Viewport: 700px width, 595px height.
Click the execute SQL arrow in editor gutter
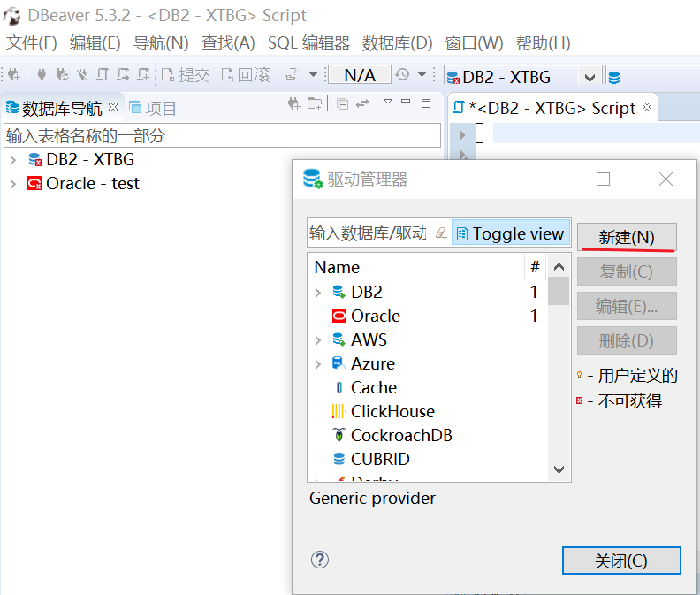462,135
